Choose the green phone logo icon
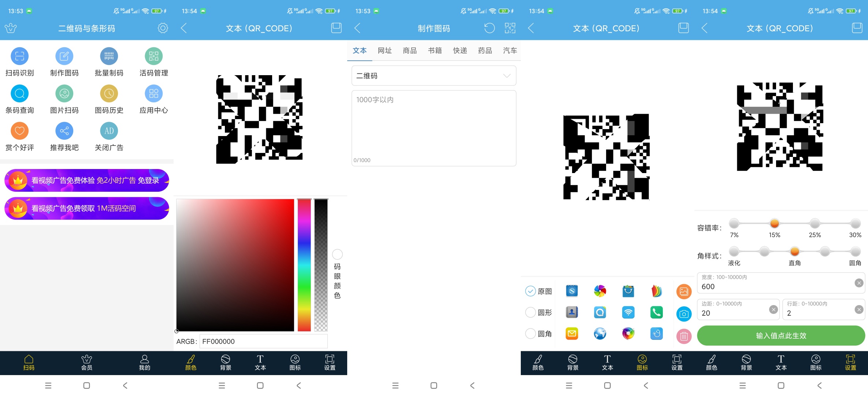Screen dimensions: 868x396 click(656, 312)
